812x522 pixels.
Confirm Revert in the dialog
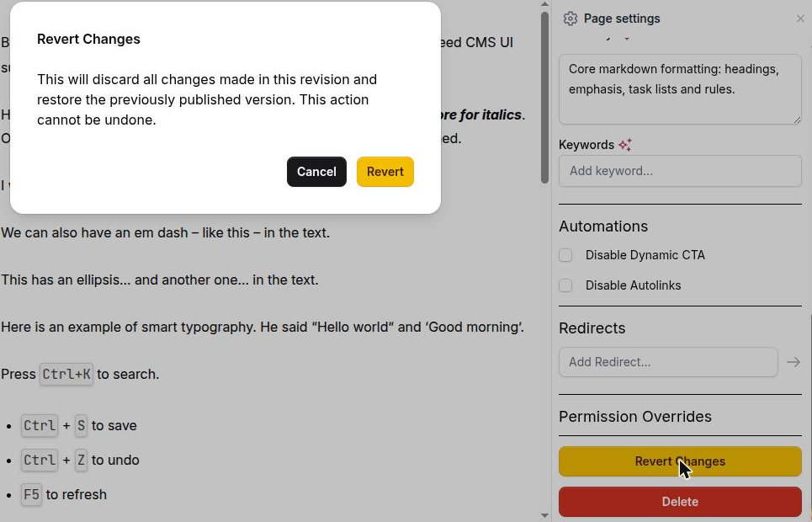click(385, 172)
